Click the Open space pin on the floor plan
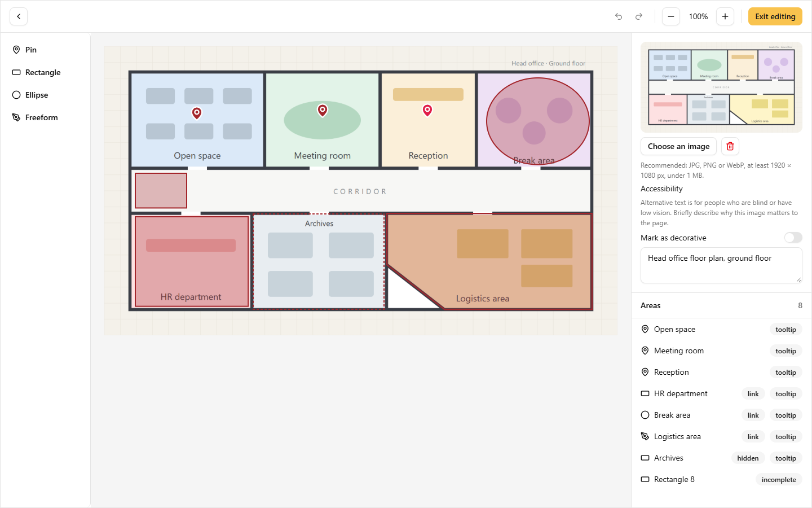 [x=197, y=113]
